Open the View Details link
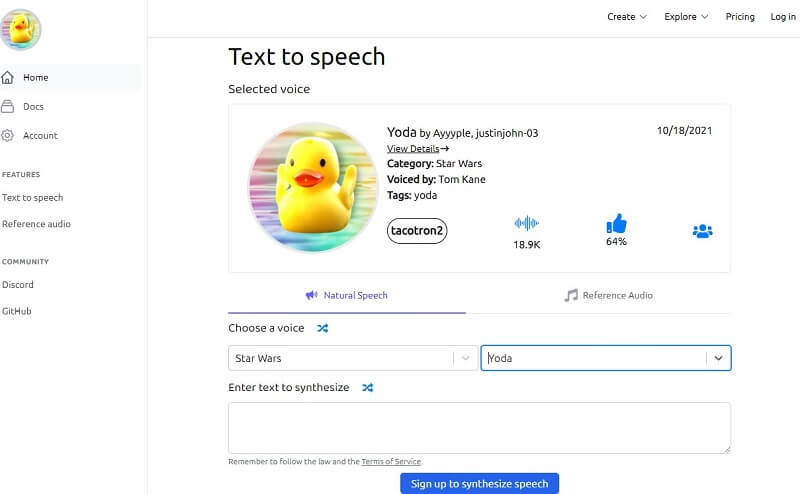 pos(417,148)
